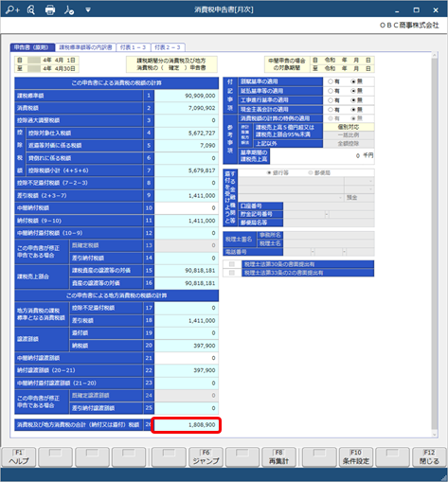
Task: Switch to the 課税標準額等の内訳書 tab
Action: pos(85,47)
